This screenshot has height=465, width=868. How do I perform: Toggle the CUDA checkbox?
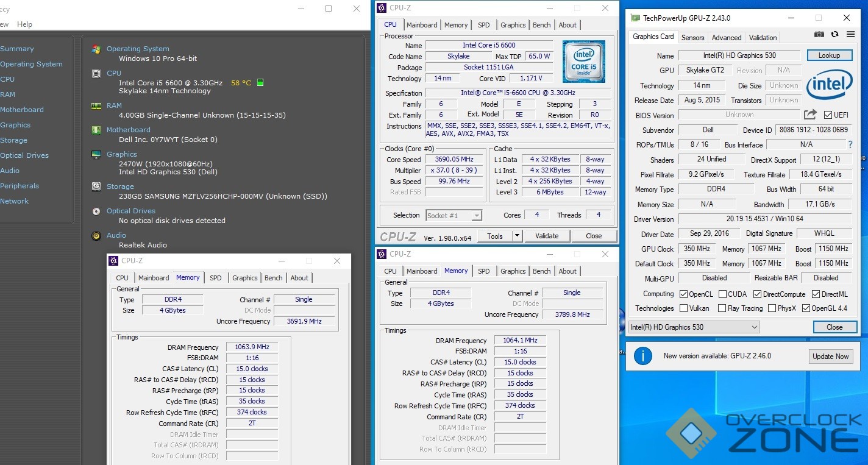pos(722,294)
